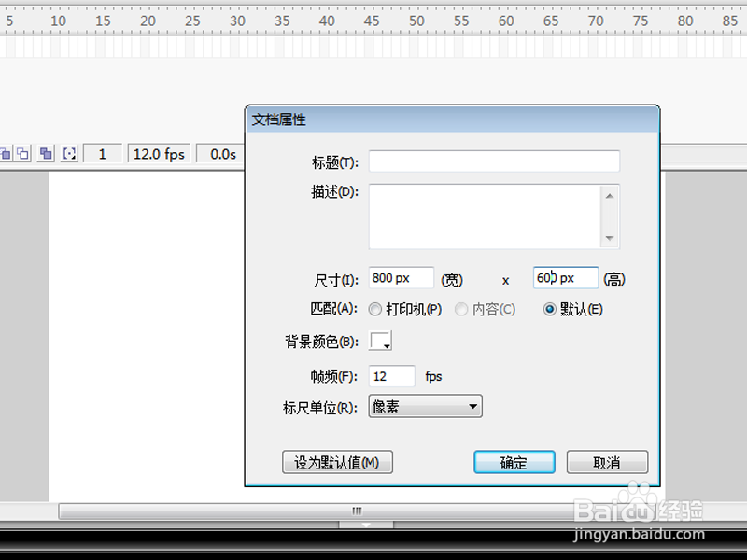
Task: Open the Modify Onion Markers menu
Action: 69,154
